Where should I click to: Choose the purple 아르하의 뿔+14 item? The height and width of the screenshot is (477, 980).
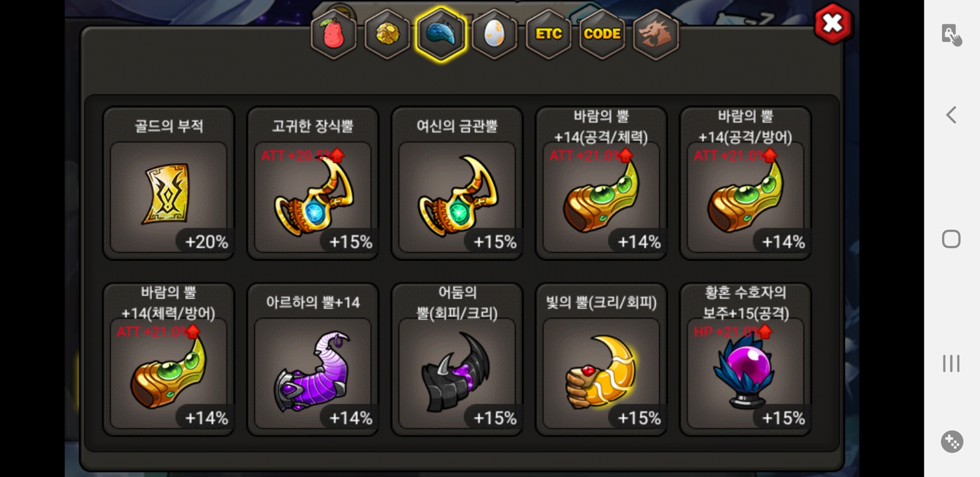(x=313, y=360)
